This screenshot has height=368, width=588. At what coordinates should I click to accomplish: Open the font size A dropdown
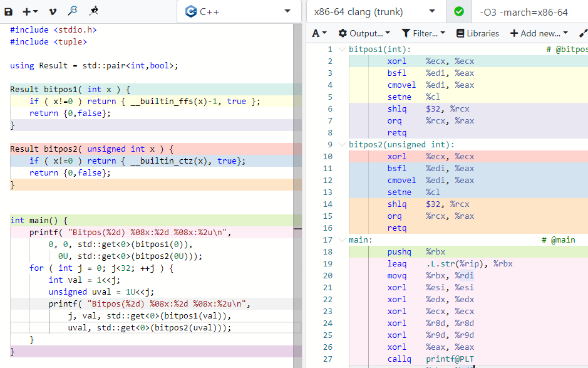click(x=319, y=33)
